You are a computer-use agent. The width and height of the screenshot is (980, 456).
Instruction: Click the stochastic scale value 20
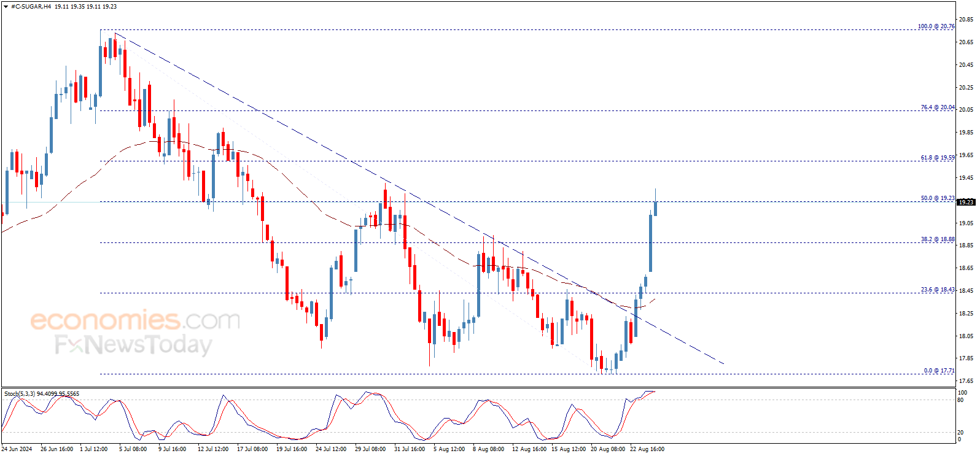click(x=961, y=432)
